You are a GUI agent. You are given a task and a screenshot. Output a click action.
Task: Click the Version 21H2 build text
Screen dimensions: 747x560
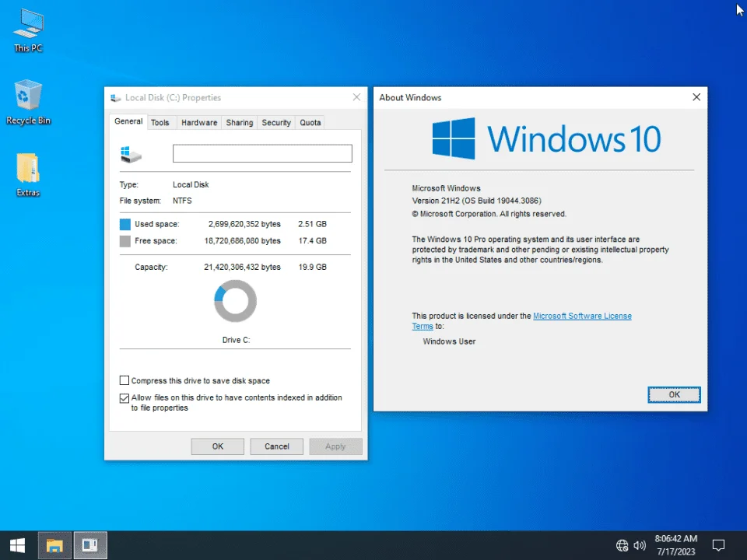click(476, 201)
